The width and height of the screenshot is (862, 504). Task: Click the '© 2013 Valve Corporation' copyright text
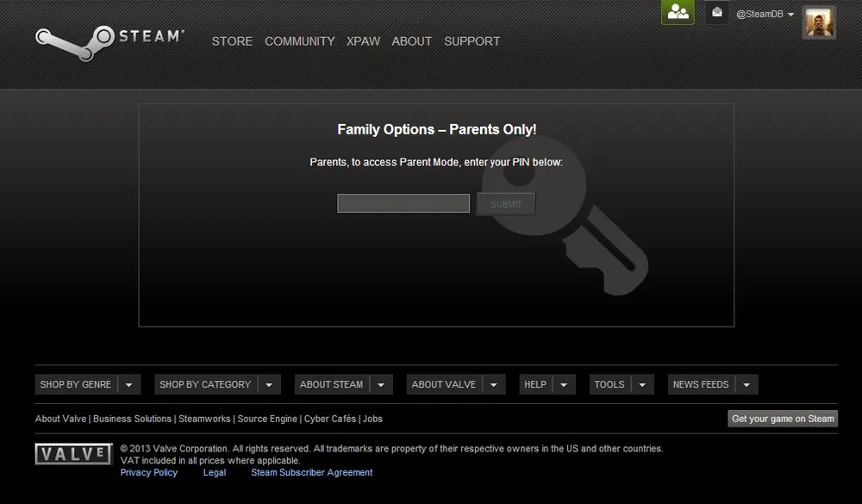(x=174, y=449)
